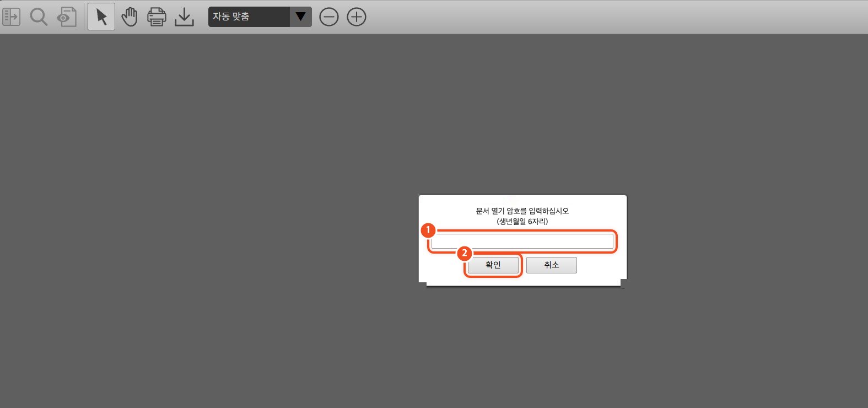Click the document view eye icon

coord(67,17)
